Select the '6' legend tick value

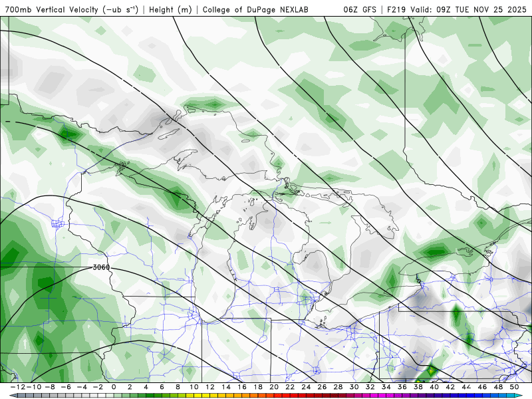click(162, 387)
